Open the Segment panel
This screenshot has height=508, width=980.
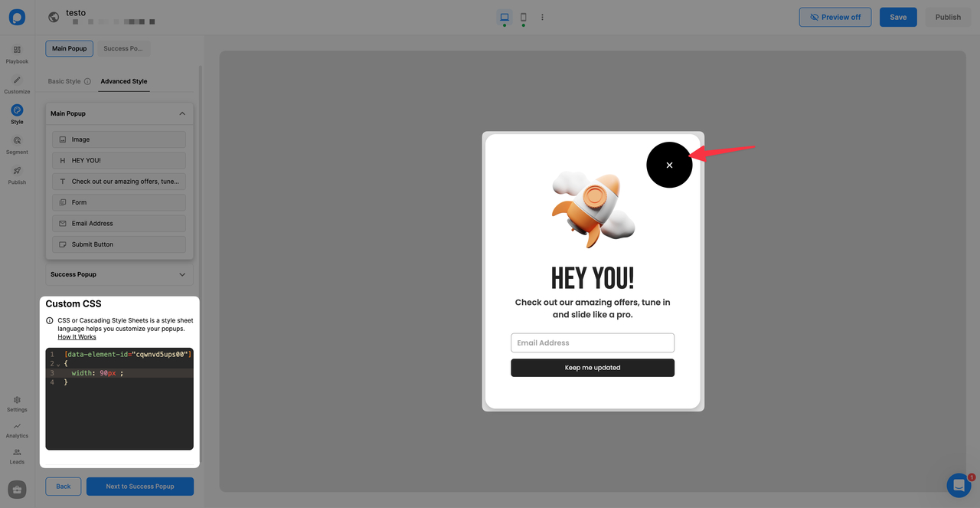(16, 145)
